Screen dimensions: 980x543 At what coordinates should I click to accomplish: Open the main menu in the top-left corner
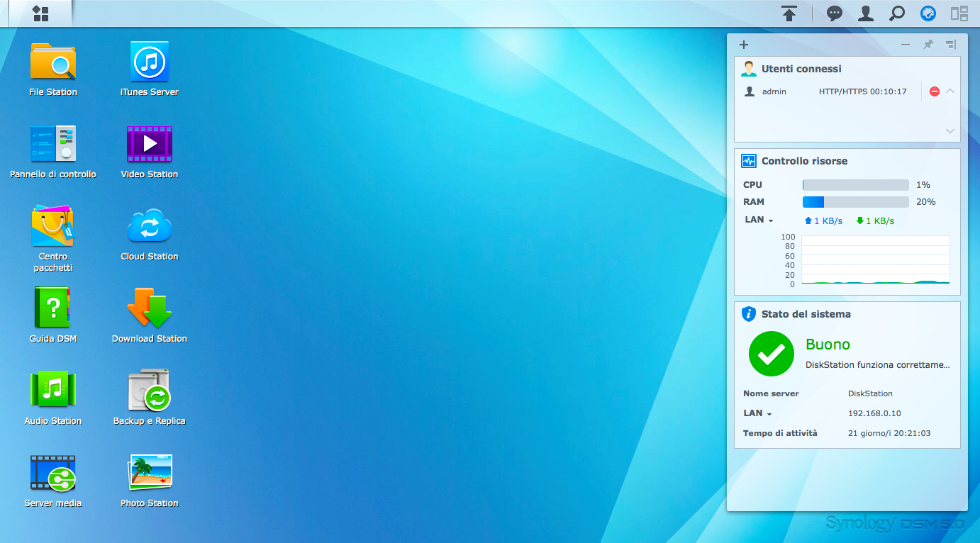(x=41, y=13)
